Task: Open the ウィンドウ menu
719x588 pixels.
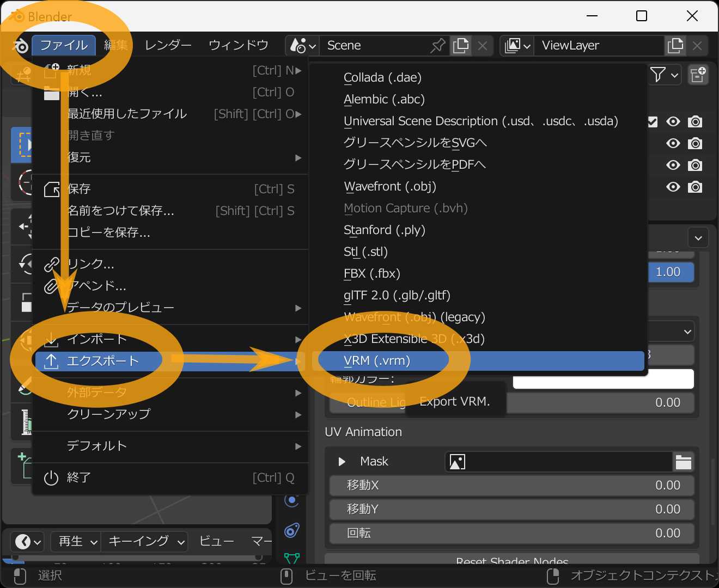Action: 239,46
